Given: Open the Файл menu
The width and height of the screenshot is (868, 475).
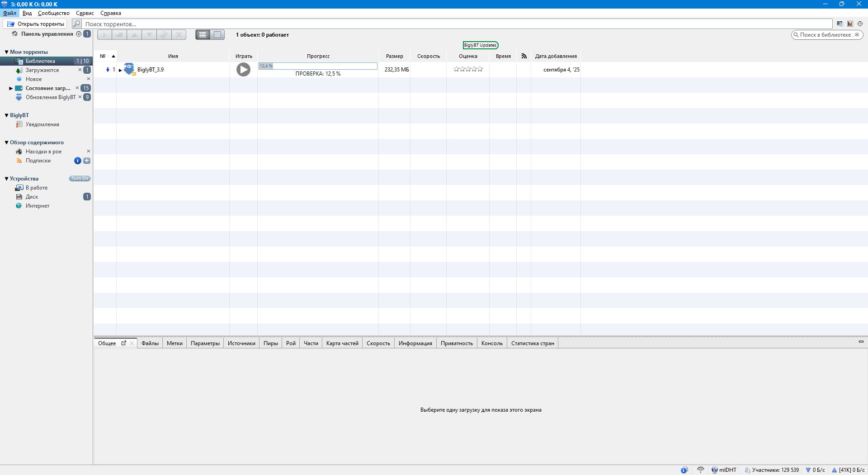Looking at the screenshot, I should [9, 13].
